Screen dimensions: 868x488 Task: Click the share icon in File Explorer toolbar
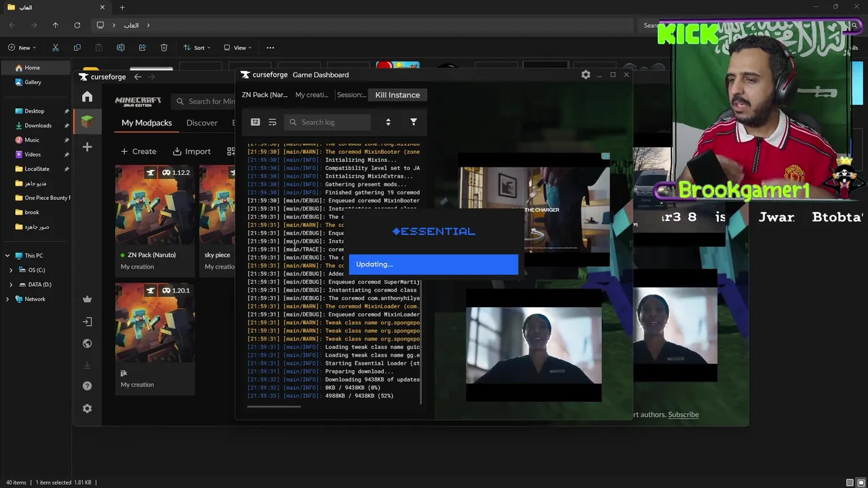142,47
